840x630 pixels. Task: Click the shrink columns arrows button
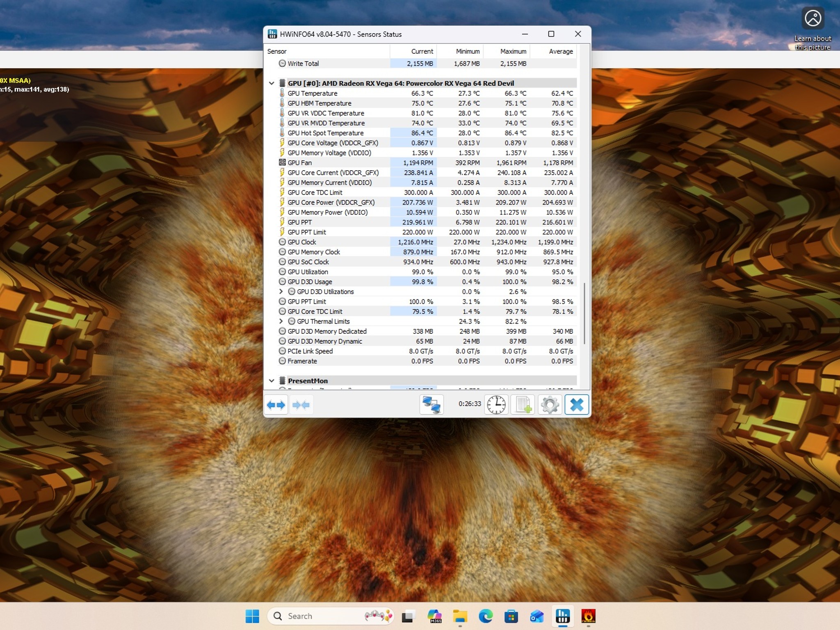coord(301,405)
